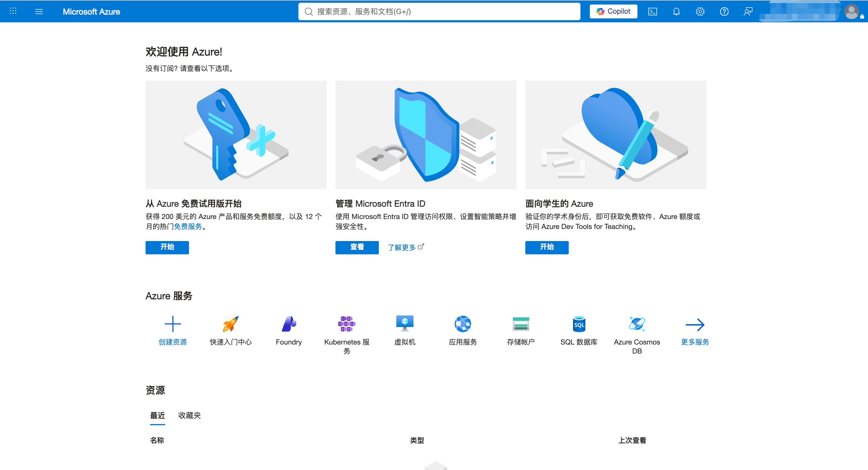Open the feedback icon
The image size is (868, 470).
748,11
